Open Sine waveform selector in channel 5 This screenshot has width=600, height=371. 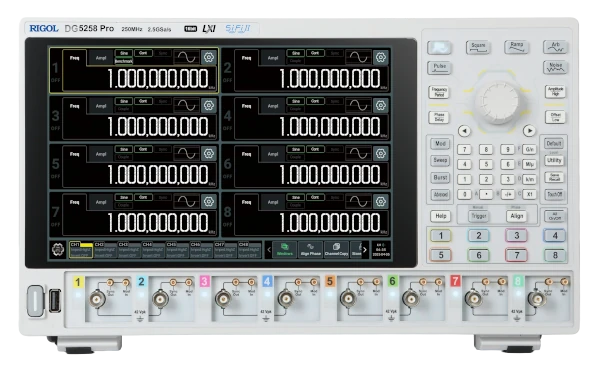(x=124, y=149)
